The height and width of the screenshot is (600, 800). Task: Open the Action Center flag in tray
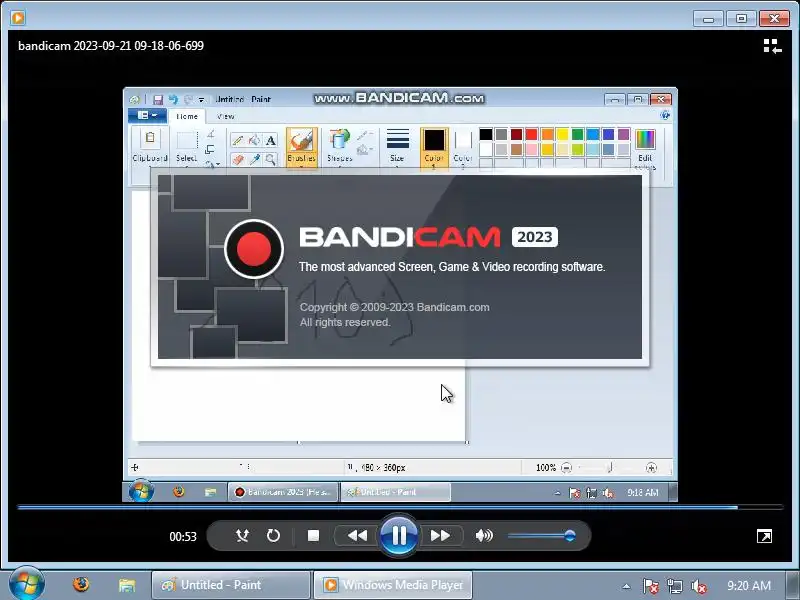coord(650,586)
